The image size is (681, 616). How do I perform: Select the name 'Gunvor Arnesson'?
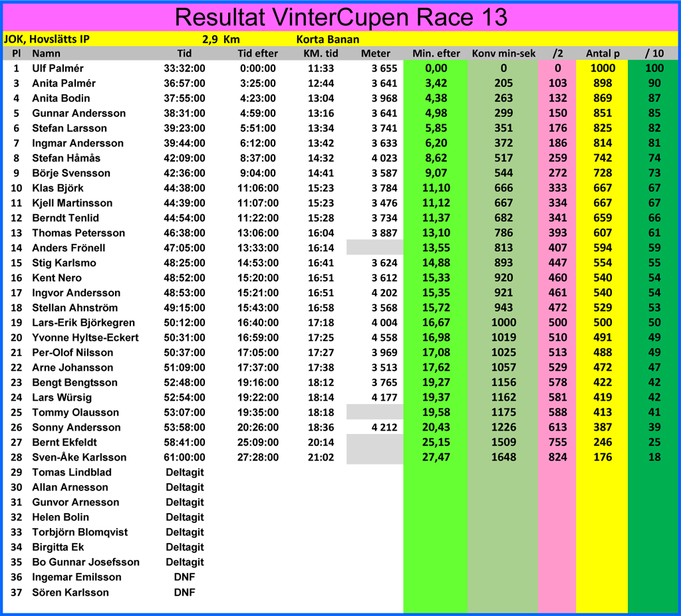pyautogui.click(x=76, y=502)
